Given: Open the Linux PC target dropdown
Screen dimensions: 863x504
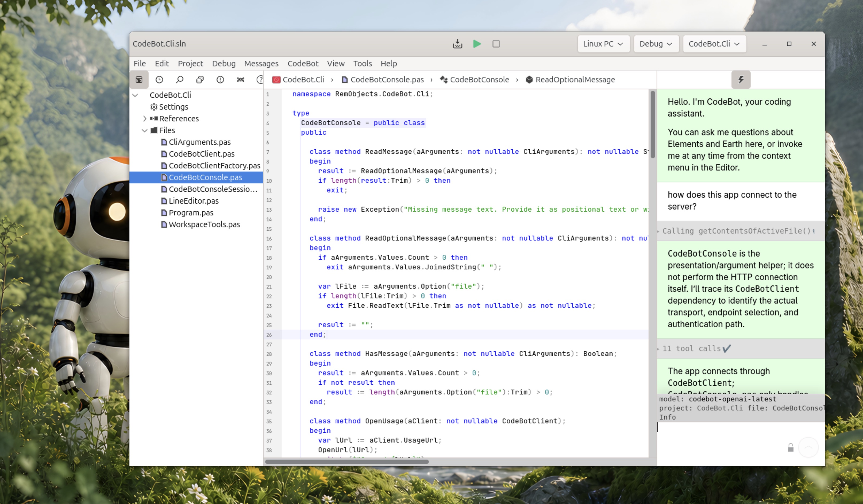Looking at the screenshot, I should (x=603, y=44).
